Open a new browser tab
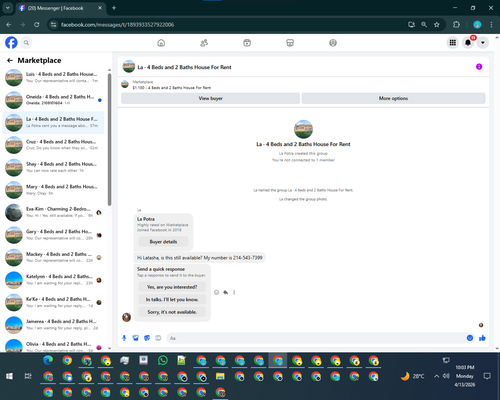The image size is (500, 400). tap(114, 8)
